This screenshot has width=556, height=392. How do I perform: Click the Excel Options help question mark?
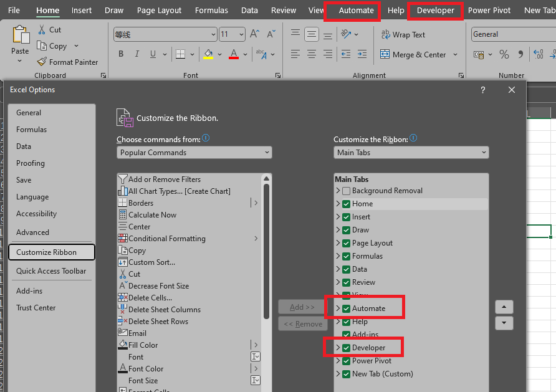pos(482,90)
